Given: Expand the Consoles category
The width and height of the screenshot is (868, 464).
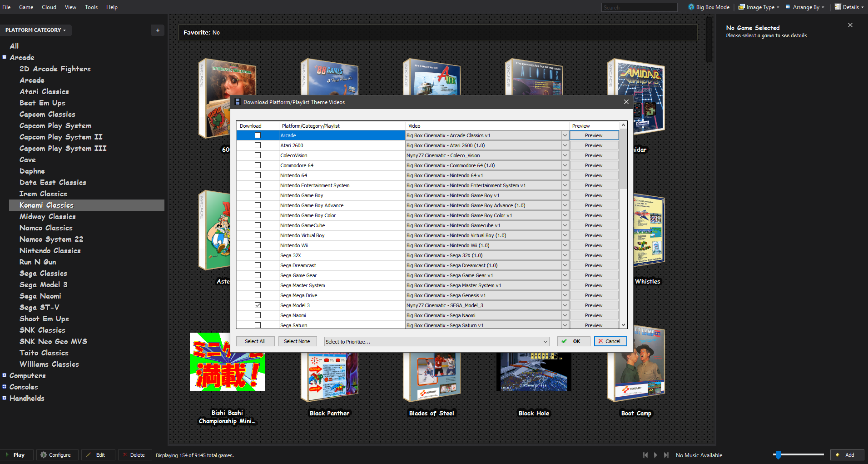Looking at the screenshot, I should click(x=5, y=387).
